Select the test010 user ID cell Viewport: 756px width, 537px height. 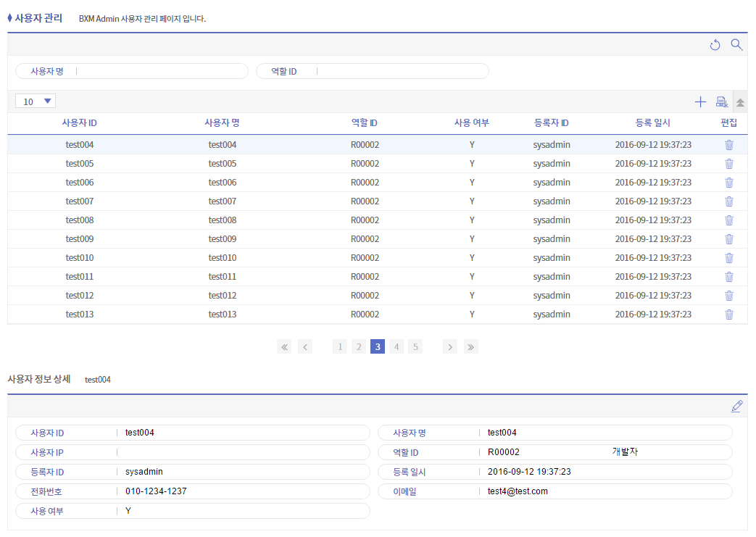click(x=80, y=257)
